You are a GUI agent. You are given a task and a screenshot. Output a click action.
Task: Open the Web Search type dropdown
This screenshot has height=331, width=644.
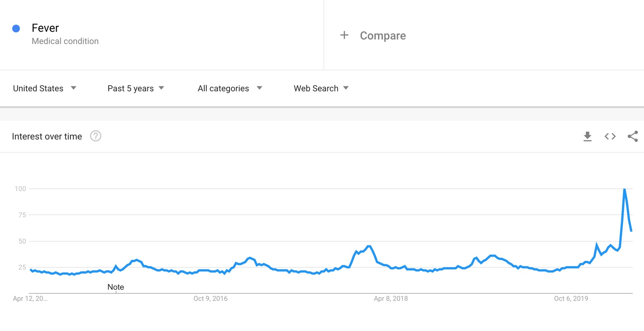pos(321,88)
